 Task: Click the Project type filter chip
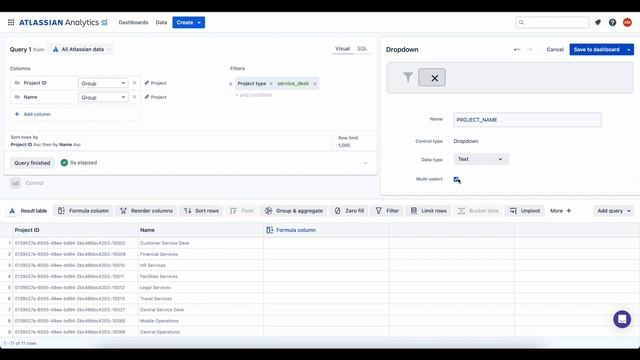pyautogui.click(x=252, y=84)
